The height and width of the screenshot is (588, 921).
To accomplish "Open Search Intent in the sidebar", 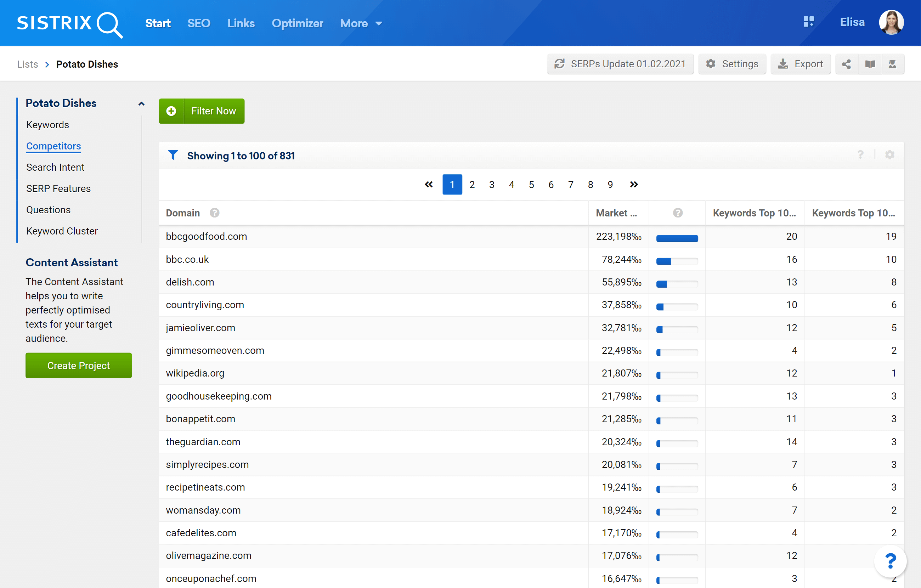I will [56, 167].
